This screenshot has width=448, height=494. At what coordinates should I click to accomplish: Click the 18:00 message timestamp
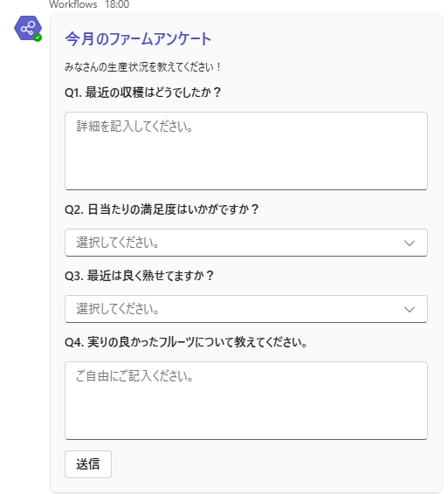tap(117, 4)
